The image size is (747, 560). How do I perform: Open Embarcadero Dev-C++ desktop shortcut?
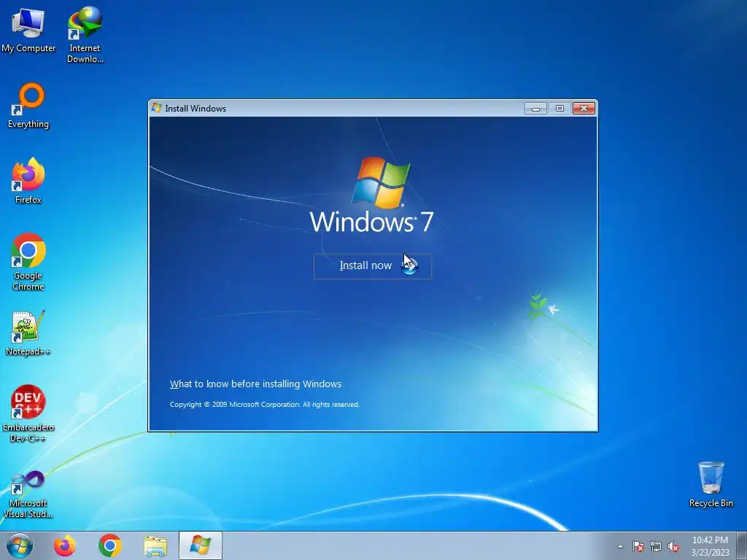pos(28,413)
